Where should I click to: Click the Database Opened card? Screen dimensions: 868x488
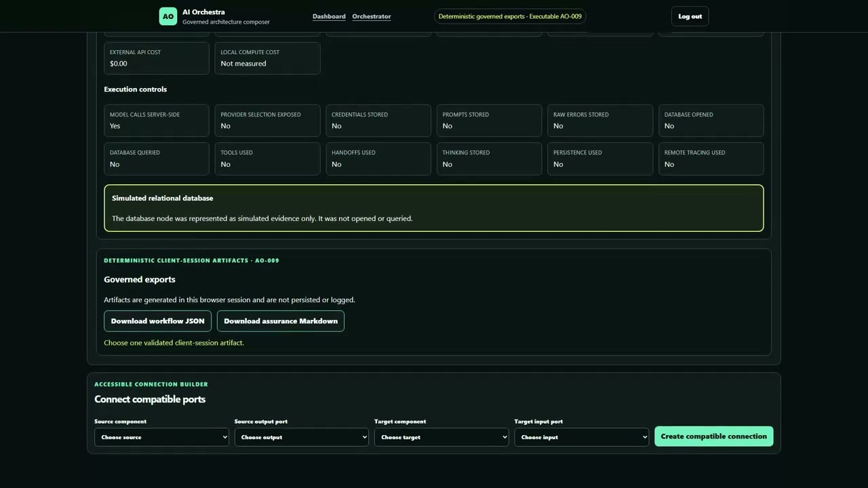(x=711, y=121)
